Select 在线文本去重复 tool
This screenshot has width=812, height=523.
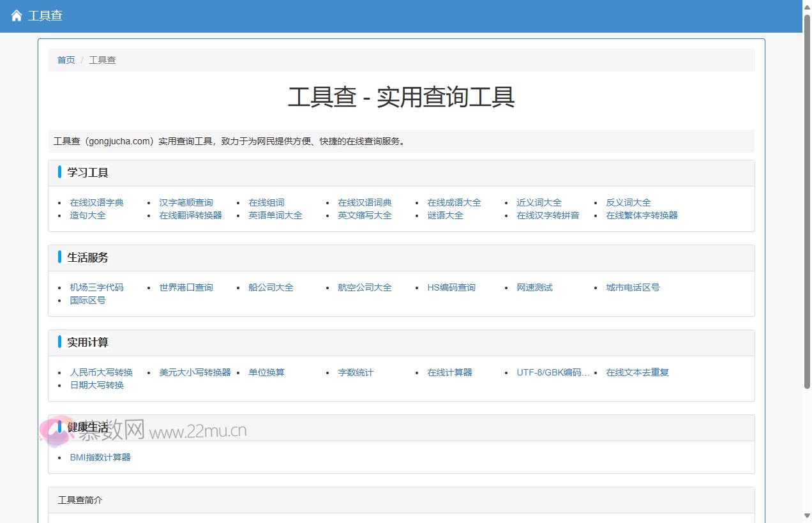tap(637, 372)
